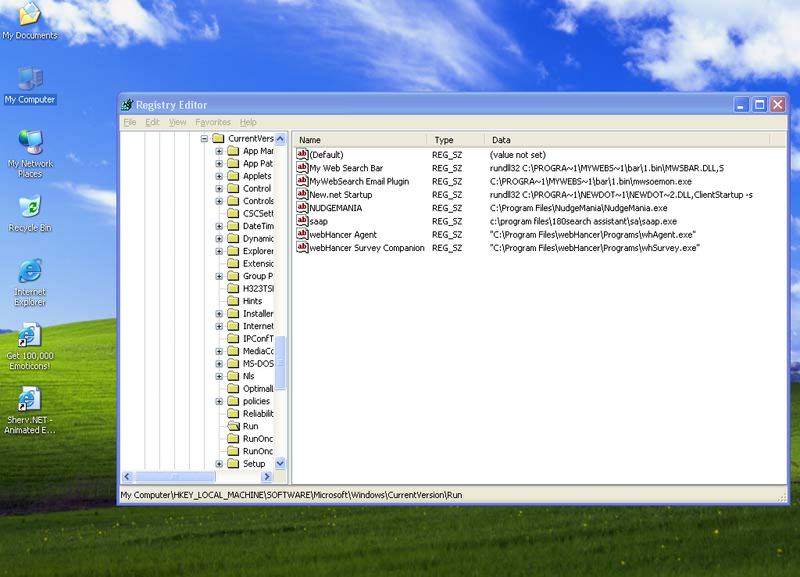Click the Extensic key folder icon

pos(233,263)
